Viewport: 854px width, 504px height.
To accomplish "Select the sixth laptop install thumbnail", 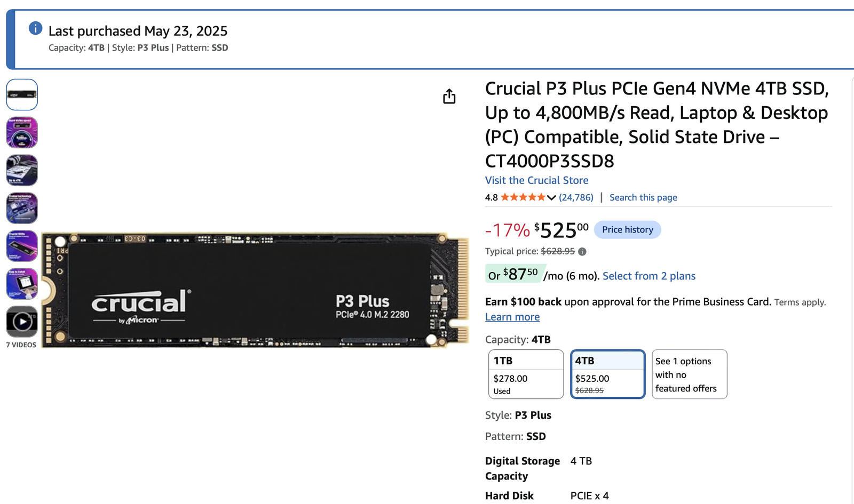I will [22, 284].
